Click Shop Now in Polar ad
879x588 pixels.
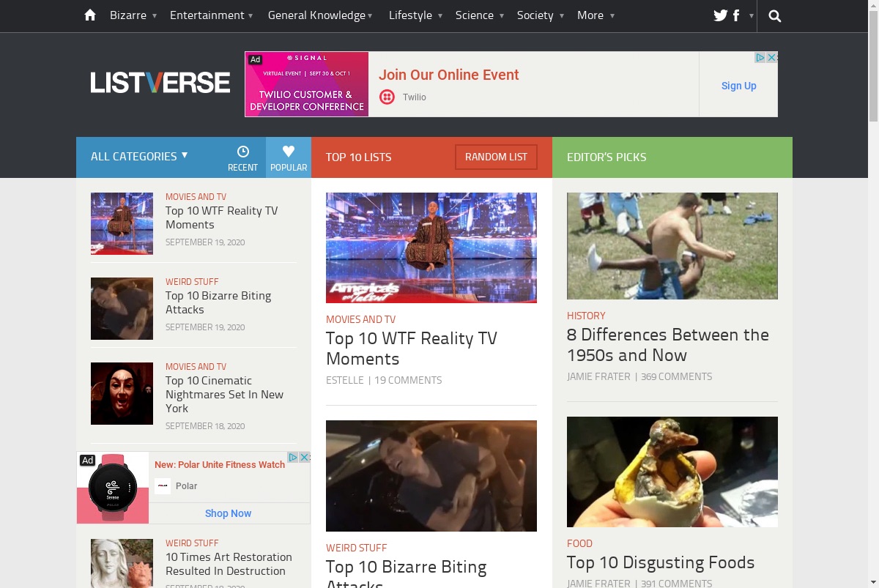coord(228,513)
